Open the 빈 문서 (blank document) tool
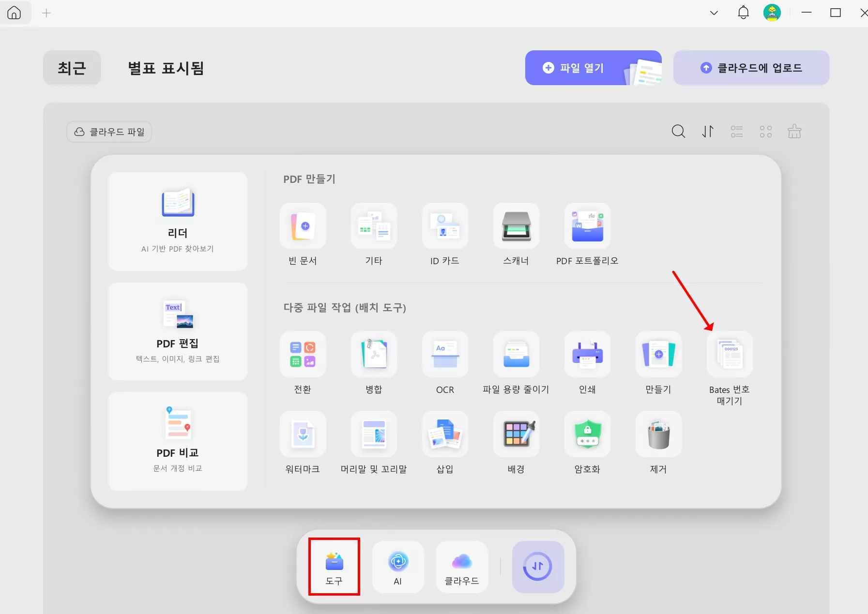This screenshot has width=868, height=614. pos(303,226)
